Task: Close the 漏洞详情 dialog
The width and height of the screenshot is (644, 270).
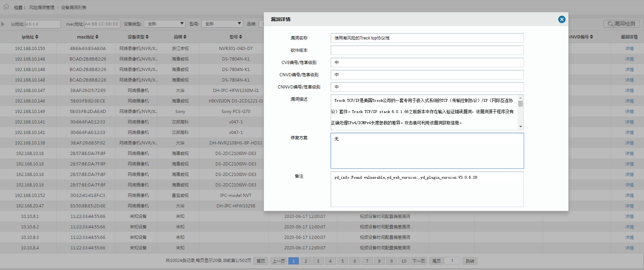Action: pyautogui.click(x=562, y=20)
